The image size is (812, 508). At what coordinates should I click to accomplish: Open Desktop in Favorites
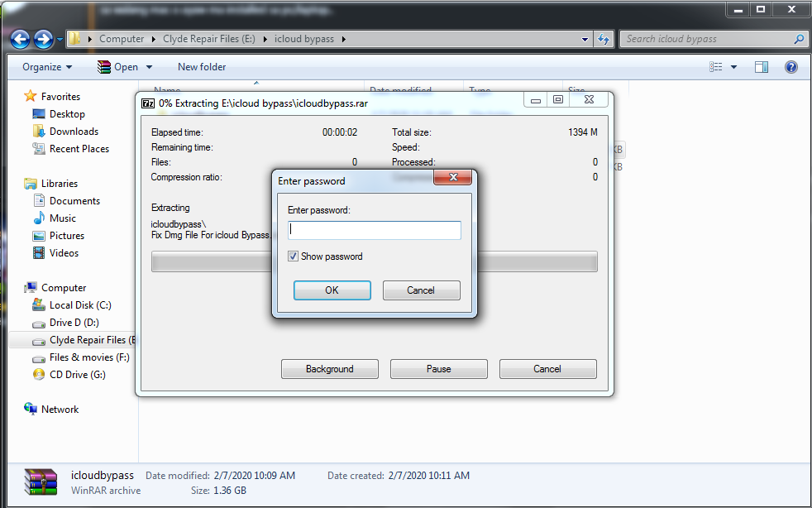coord(67,114)
